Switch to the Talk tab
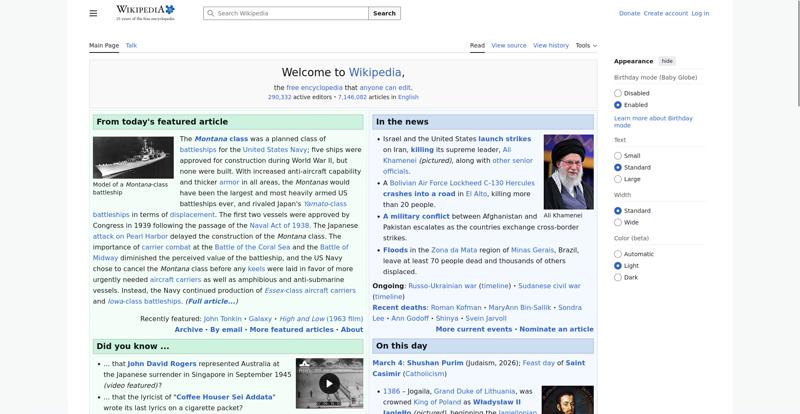Image resolution: width=800 pixels, height=414 pixels. pos(131,45)
